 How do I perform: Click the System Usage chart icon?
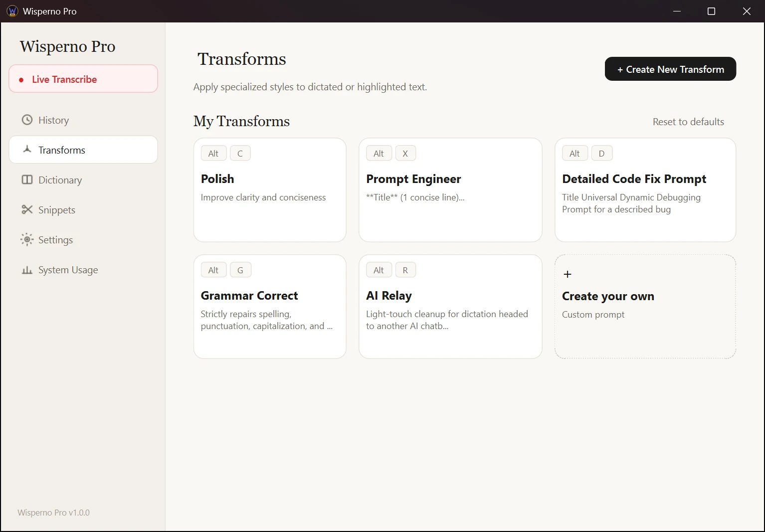point(27,270)
